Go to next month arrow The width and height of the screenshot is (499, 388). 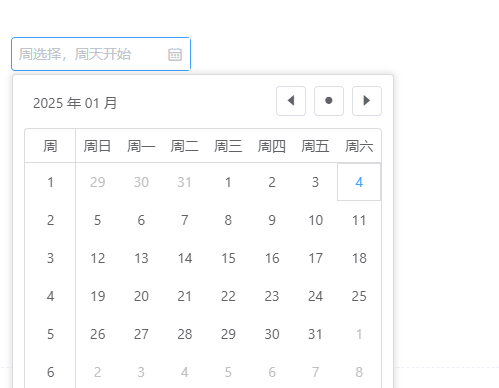point(367,101)
